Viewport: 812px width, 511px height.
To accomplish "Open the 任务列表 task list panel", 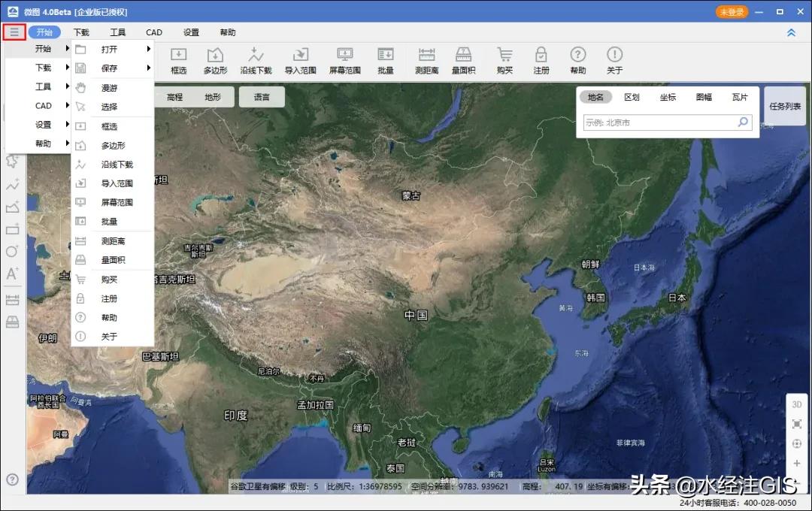I will 785,106.
